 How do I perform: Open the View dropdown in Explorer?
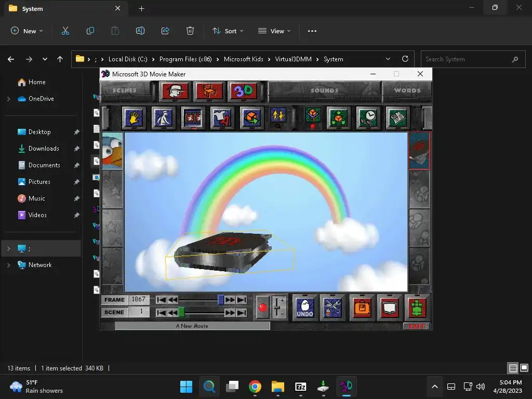[274, 31]
